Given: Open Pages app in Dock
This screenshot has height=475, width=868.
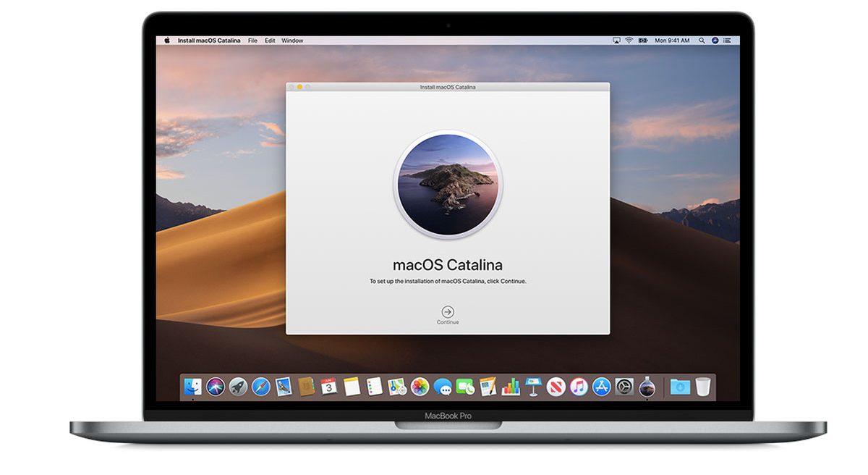Looking at the screenshot, I should (488, 387).
